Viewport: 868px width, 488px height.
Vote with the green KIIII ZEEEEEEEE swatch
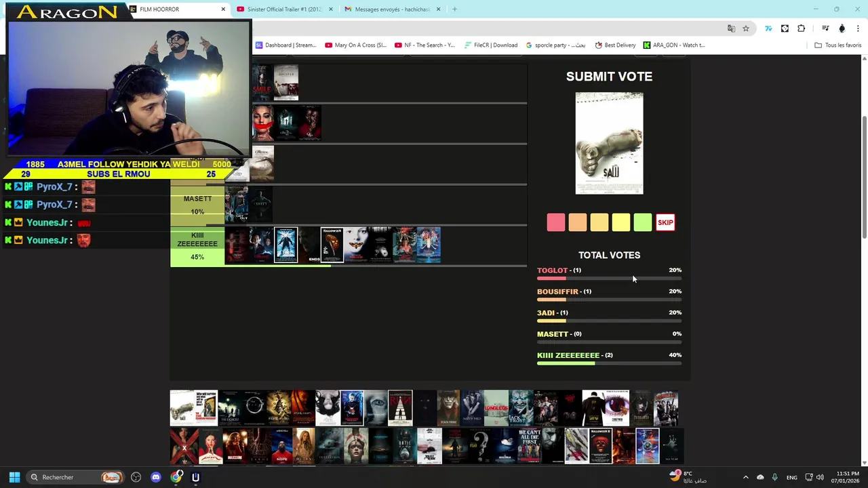tap(643, 222)
